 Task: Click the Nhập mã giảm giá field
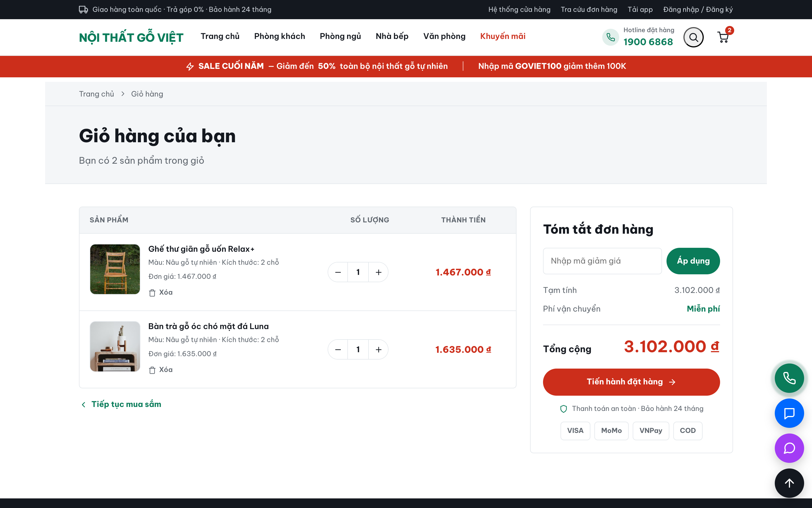[x=602, y=261]
